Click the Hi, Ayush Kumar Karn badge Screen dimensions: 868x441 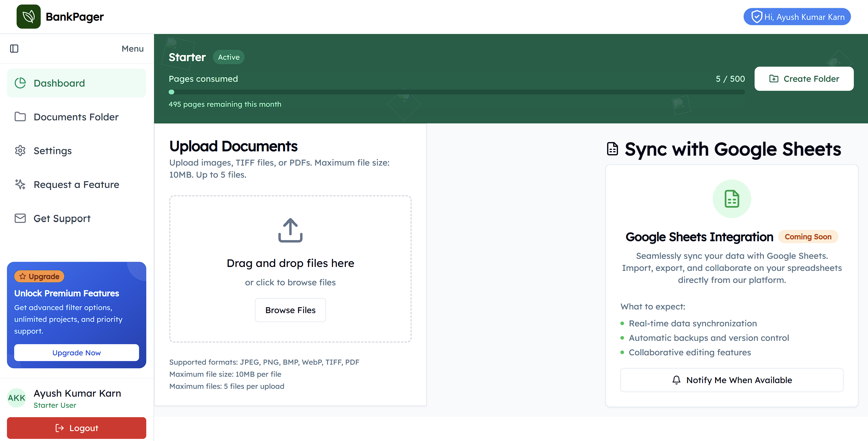coord(797,17)
